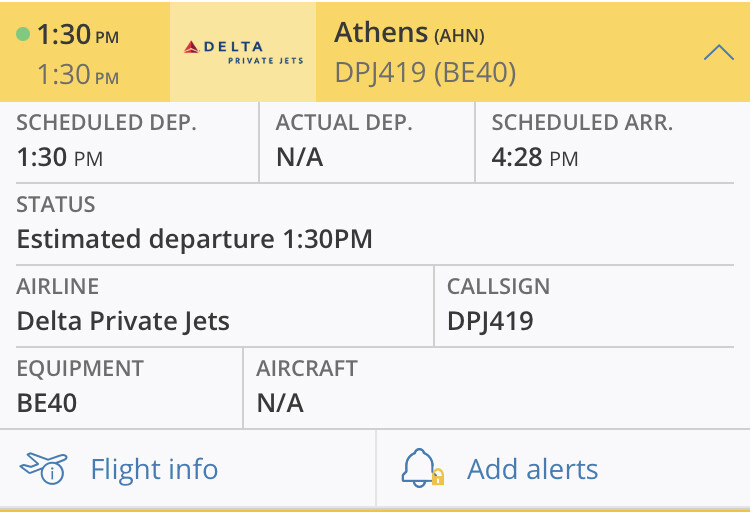Click the Athens (AHN) destination title
This screenshot has height=512, width=750.
[409, 33]
